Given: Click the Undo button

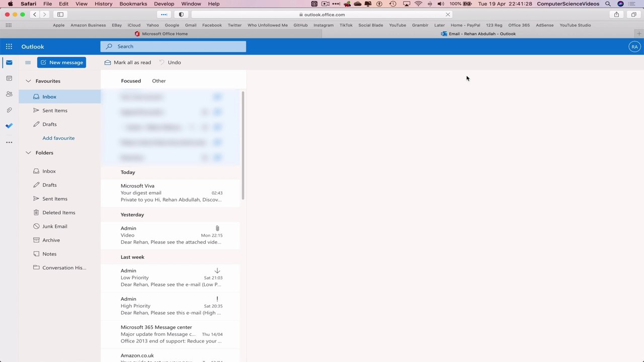Looking at the screenshot, I should 170,62.
